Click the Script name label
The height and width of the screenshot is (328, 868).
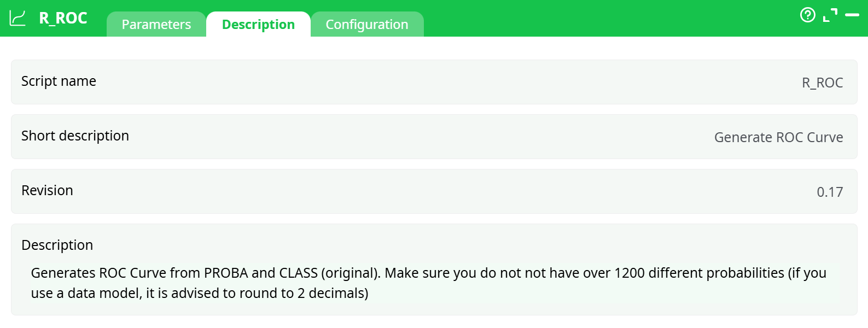[x=59, y=81]
